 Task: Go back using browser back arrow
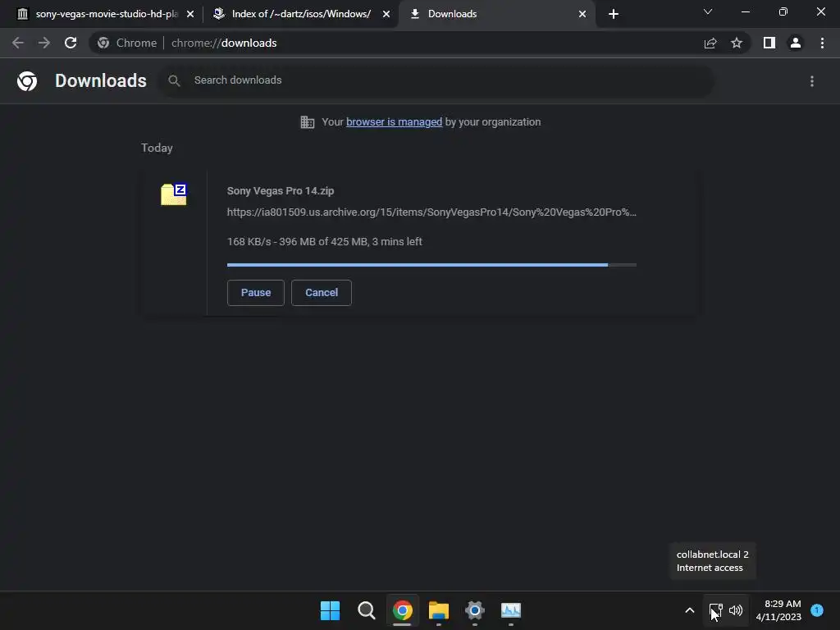pos(18,43)
